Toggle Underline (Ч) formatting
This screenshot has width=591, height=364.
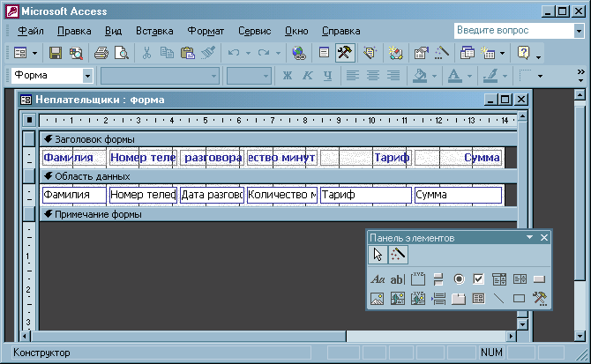pyautogui.click(x=327, y=76)
